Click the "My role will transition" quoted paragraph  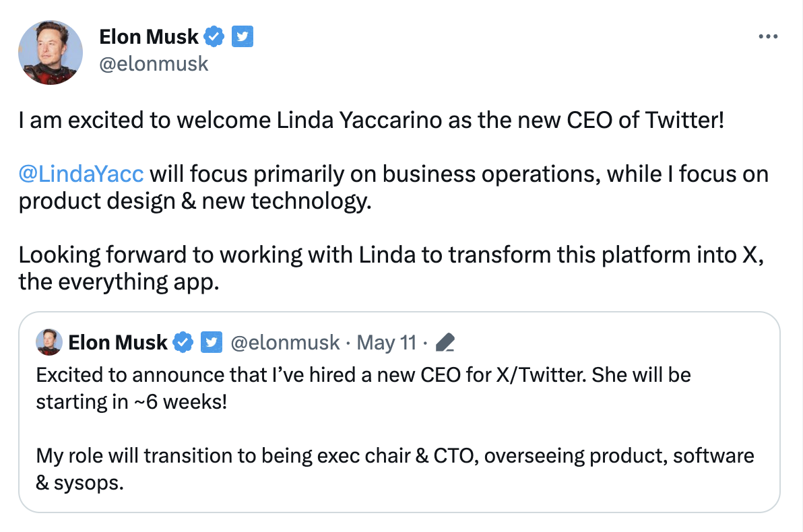coord(394,456)
